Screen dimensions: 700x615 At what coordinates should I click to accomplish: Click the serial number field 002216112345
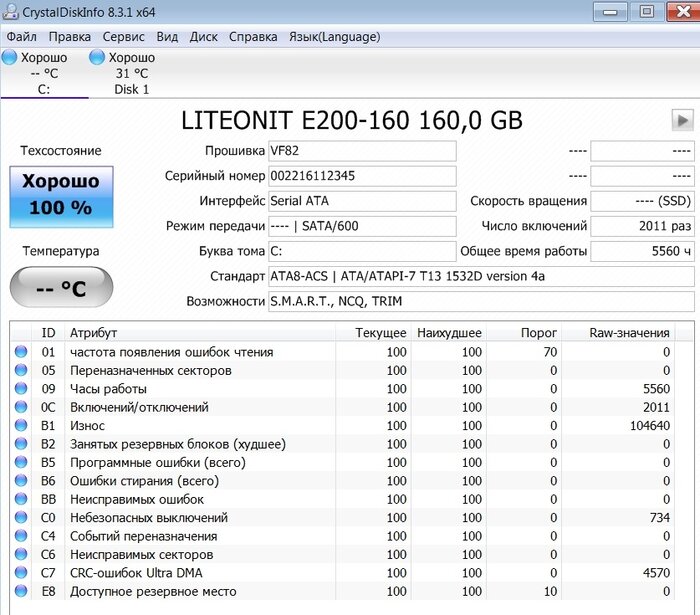(362, 176)
